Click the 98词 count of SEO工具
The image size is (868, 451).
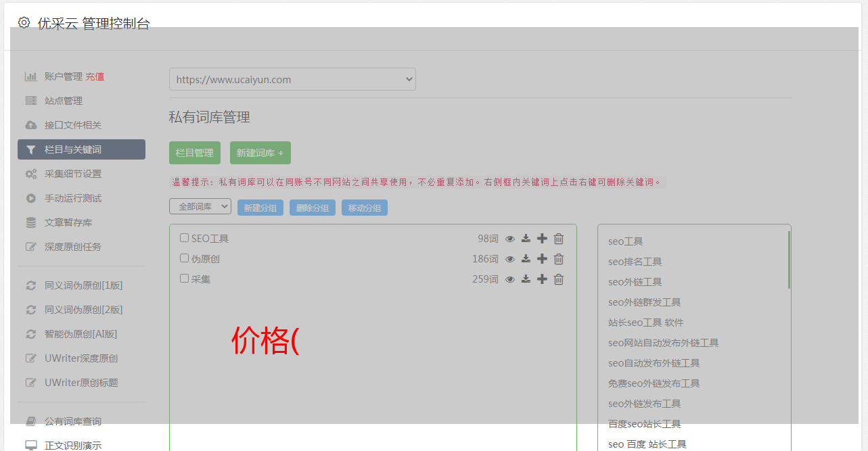pos(488,239)
